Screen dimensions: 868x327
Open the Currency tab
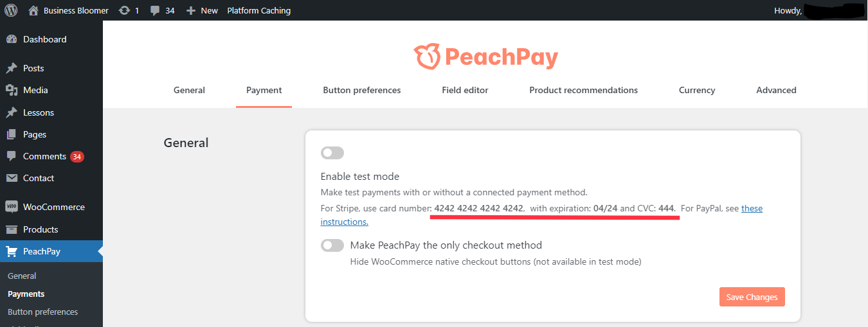tap(697, 90)
